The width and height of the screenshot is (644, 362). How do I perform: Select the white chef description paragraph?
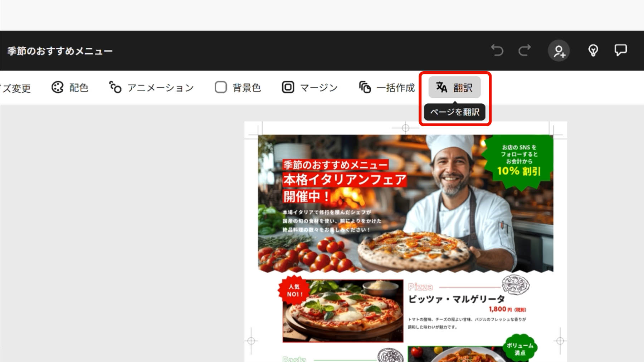click(x=332, y=221)
